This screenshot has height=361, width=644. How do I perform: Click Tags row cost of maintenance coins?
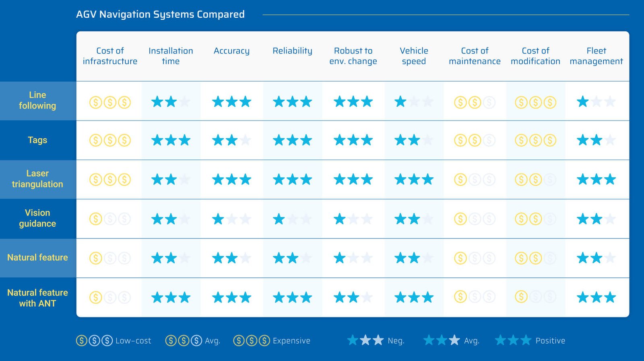475,140
